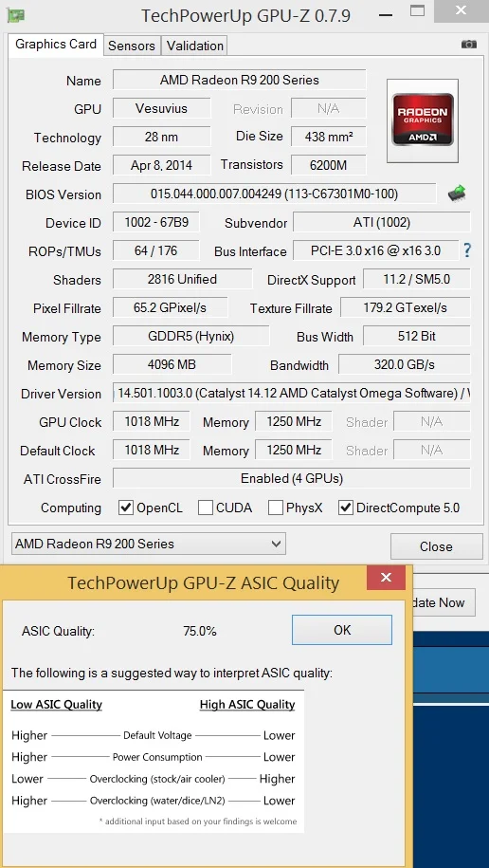Screen dimensions: 489x868
Task: Click the Pixel Fillrate value 65.2 GPixel/s
Action: coord(170,307)
